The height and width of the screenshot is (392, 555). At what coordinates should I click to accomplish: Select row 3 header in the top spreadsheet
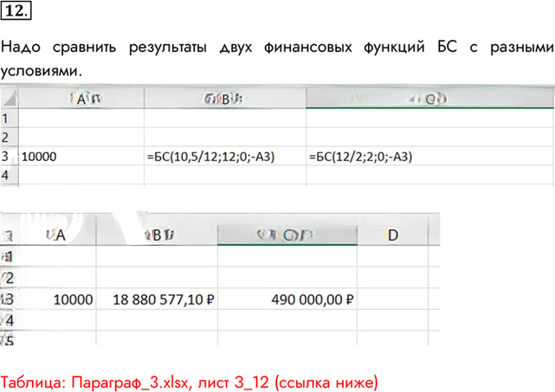tap(9, 156)
